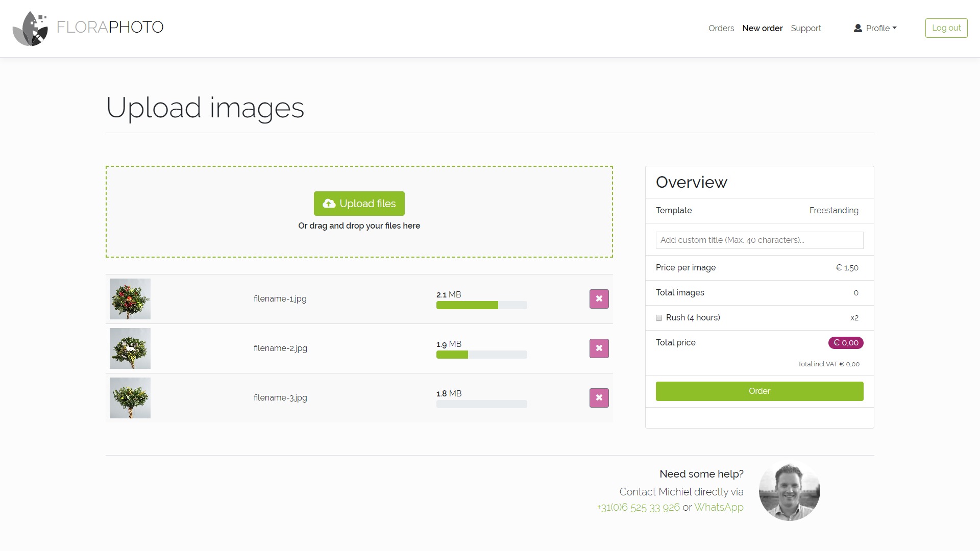Click remove icon for filename-1.jpg

(598, 298)
